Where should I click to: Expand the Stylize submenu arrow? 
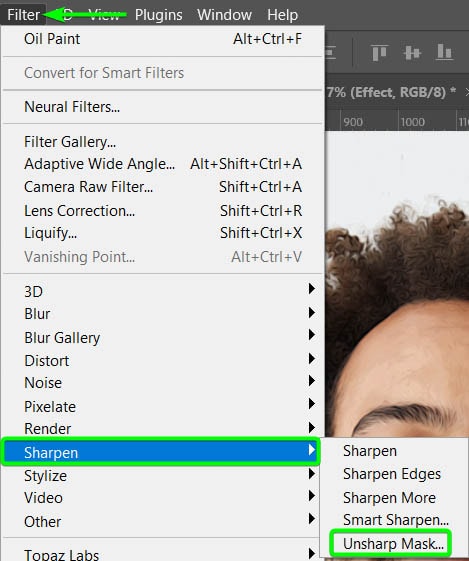coord(312,474)
